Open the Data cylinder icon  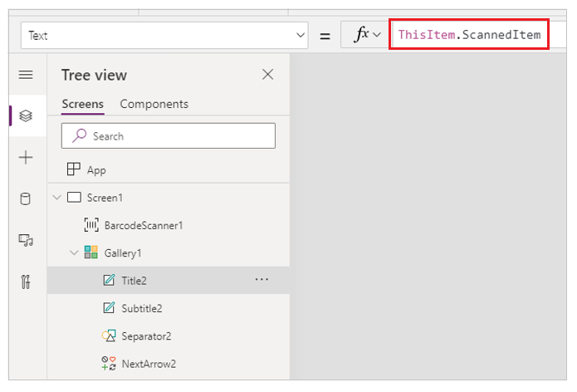coord(25,198)
